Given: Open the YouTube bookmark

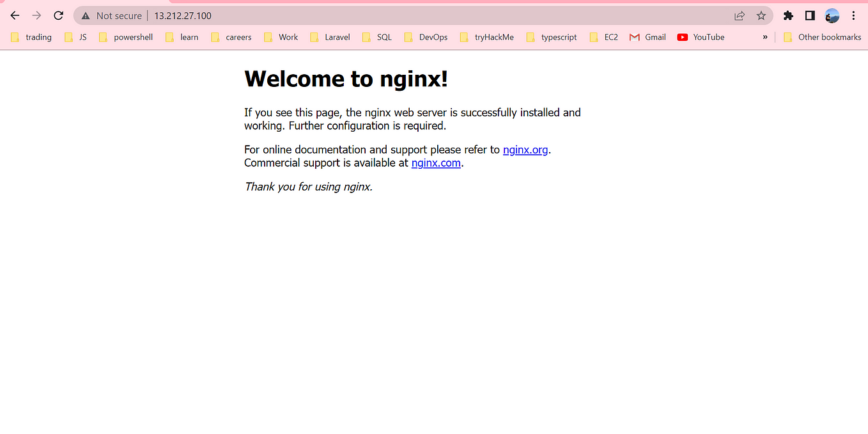Looking at the screenshot, I should 701,37.
